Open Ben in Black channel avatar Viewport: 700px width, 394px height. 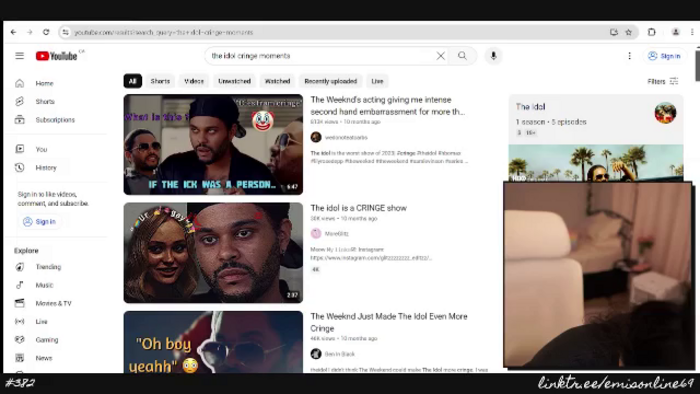[316, 354]
